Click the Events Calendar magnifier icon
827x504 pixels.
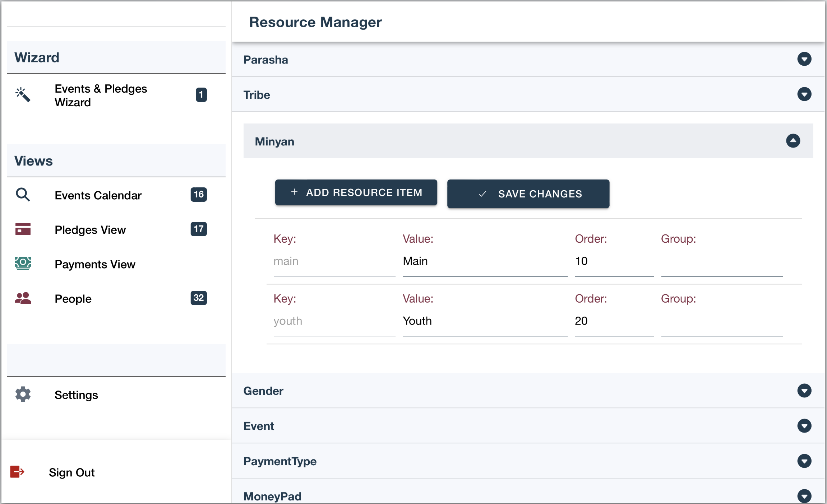[23, 195]
